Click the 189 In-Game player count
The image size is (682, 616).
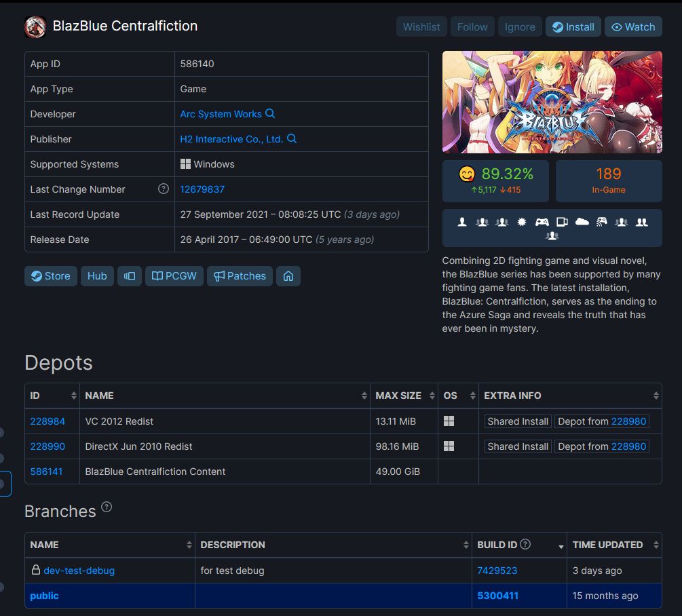[x=609, y=180]
